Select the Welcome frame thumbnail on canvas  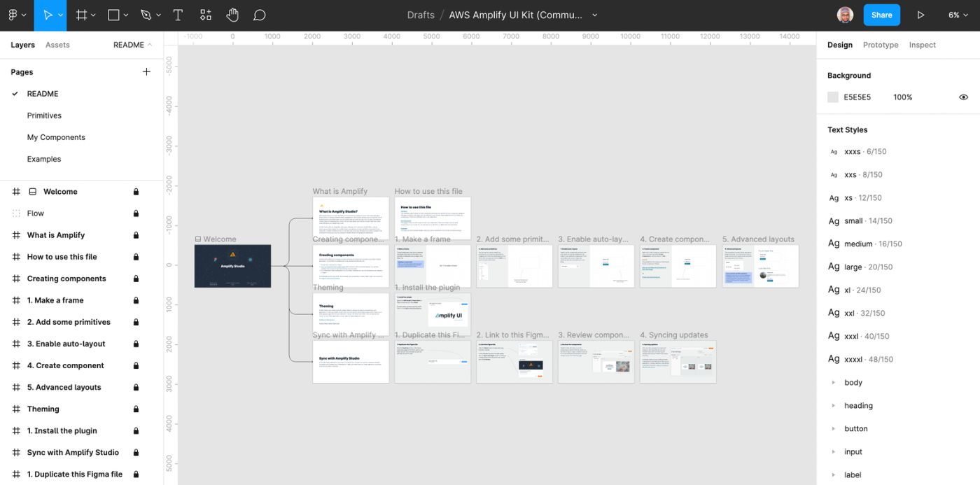click(x=232, y=266)
